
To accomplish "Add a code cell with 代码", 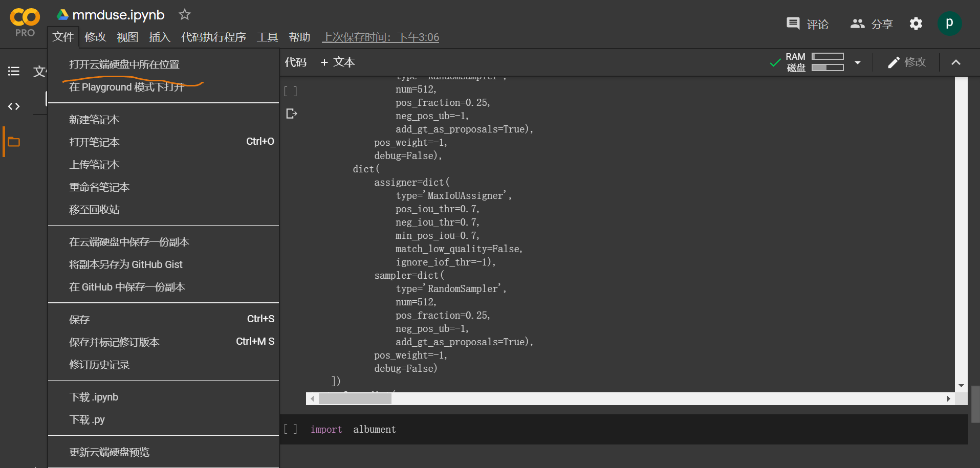I will tap(296, 62).
